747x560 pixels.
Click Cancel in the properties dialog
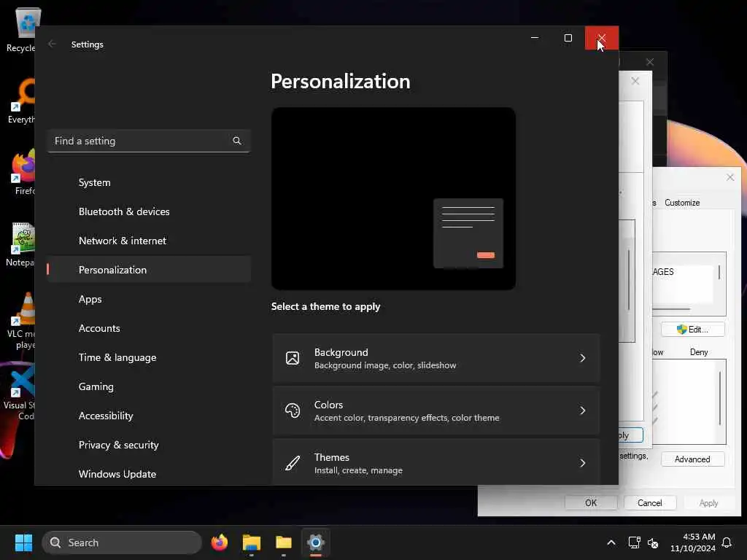[650, 503]
